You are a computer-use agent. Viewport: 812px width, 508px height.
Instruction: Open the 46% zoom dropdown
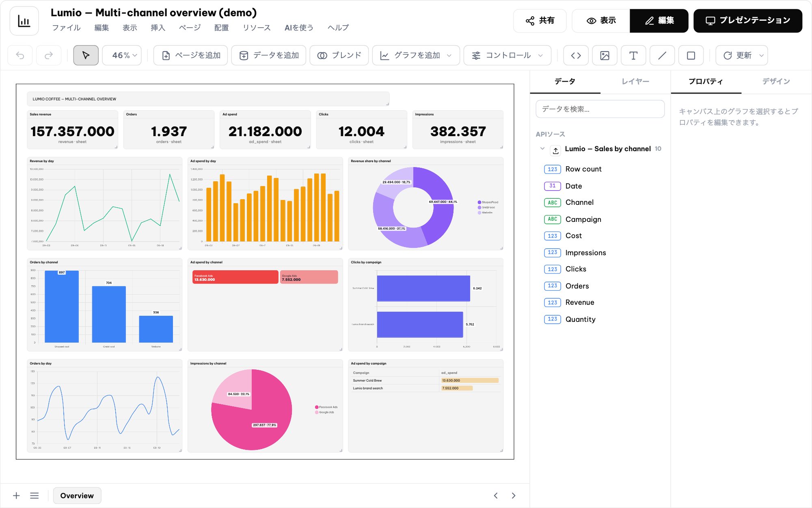point(122,55)
